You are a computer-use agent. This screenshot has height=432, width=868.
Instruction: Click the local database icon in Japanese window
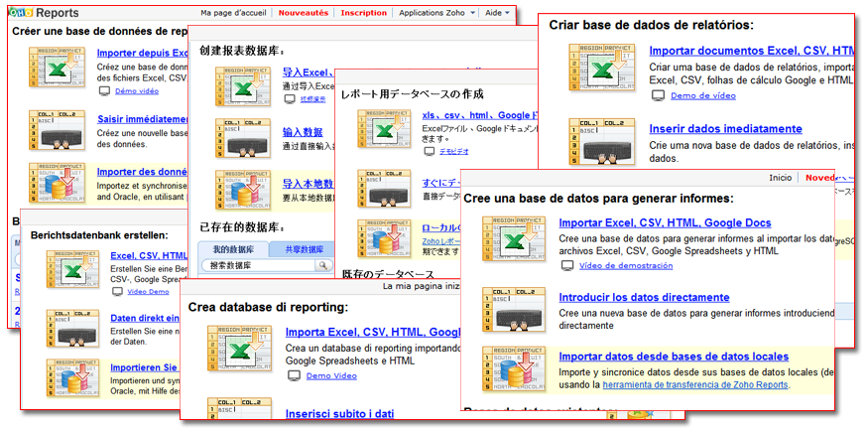[385, 239]
